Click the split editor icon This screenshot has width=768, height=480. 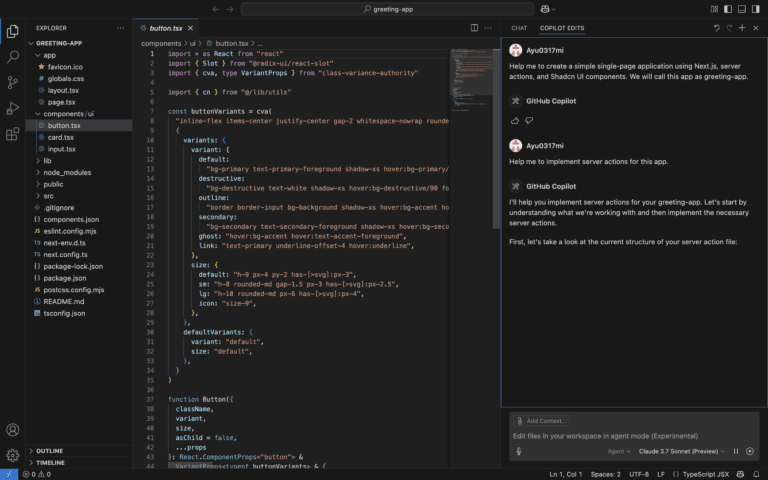(474, 28)
